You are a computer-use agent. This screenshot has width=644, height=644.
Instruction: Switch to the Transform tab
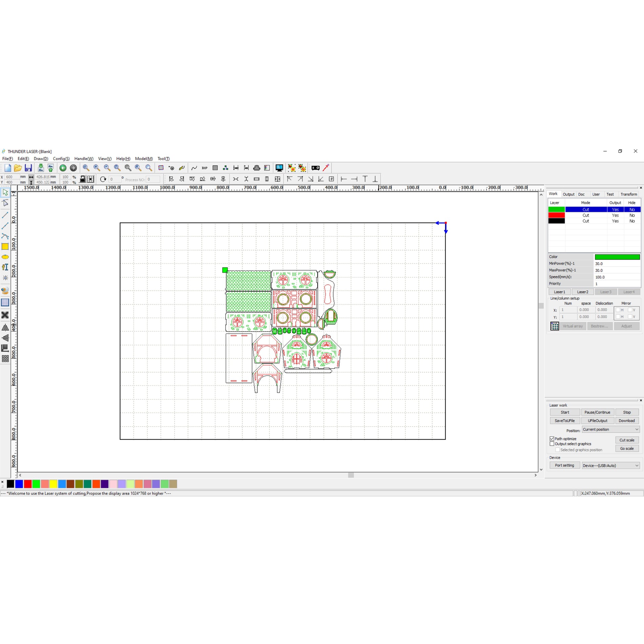[x=628, y=194]
